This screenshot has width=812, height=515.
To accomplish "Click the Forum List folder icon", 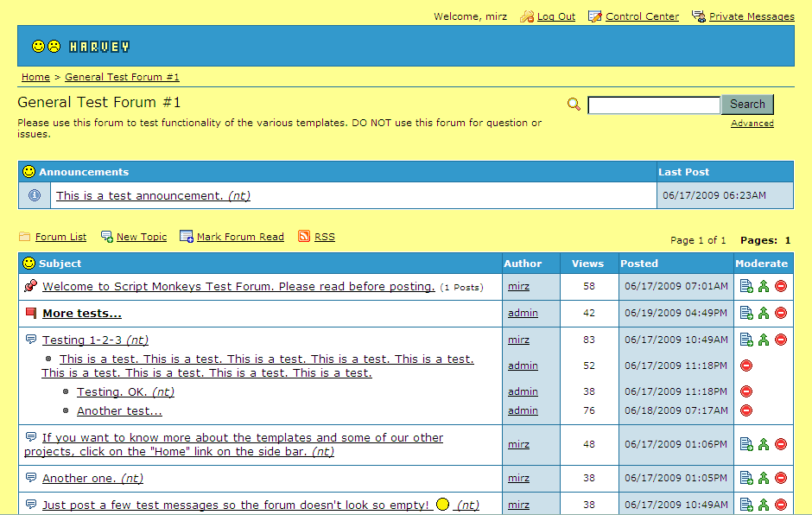I will [x=24, y=237].
